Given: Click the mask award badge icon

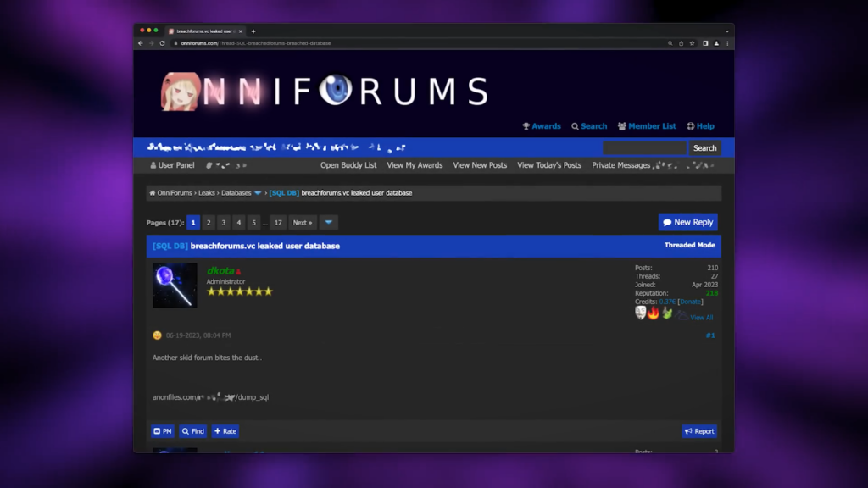Looking at the screenshot, I should coord(641,313).
